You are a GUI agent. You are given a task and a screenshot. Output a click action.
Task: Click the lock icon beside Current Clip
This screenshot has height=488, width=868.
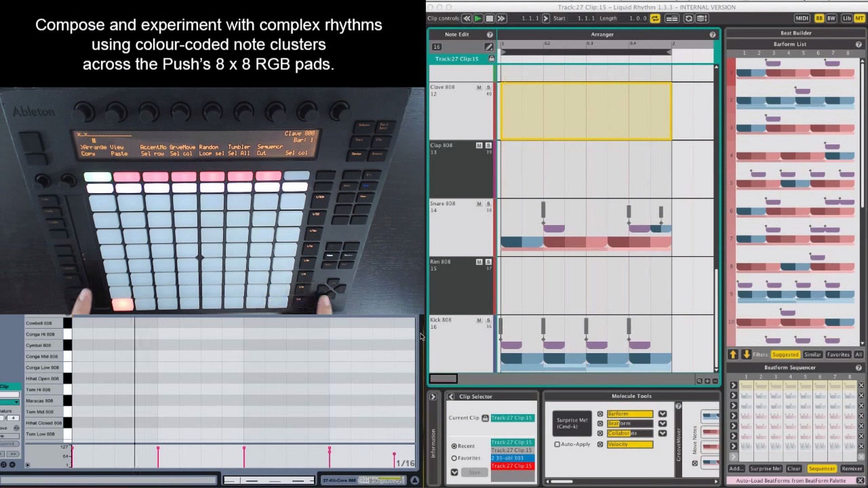[485, 418]
